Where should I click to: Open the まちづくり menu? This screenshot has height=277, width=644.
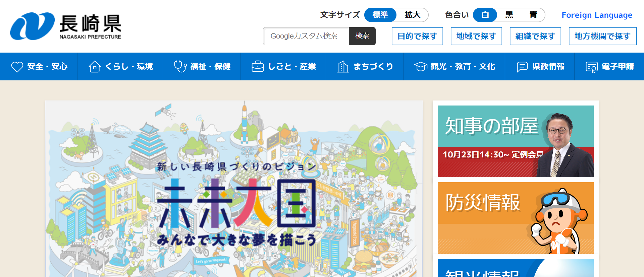point(365,66)
